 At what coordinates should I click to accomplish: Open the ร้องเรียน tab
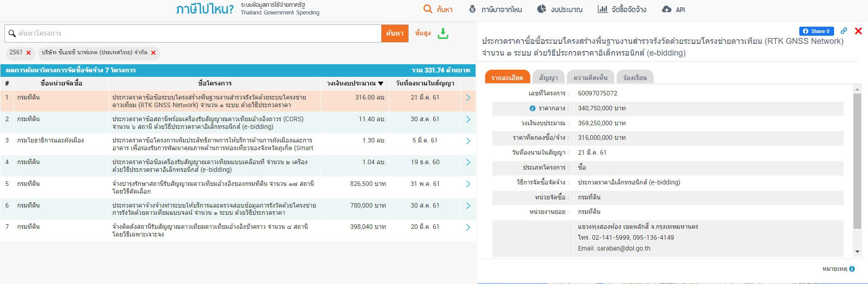(635, 77)
